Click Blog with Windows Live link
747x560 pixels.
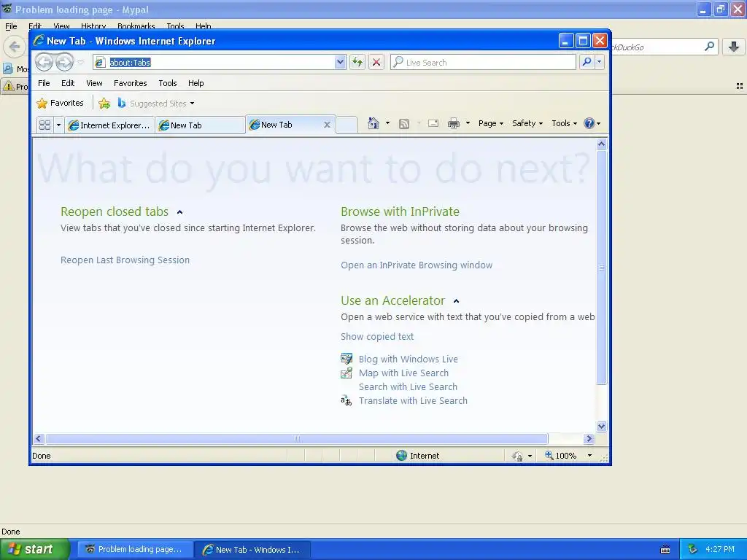[408, 359]
